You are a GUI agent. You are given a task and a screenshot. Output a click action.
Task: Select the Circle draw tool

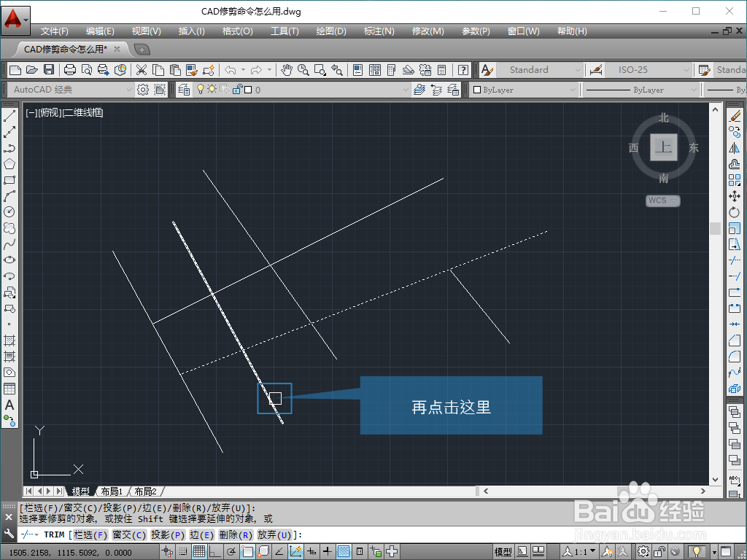click(9, 212)
